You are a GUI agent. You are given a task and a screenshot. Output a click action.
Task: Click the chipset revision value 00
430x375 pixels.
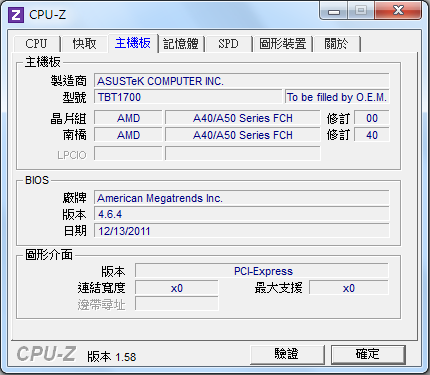click(x=372, y=118)
